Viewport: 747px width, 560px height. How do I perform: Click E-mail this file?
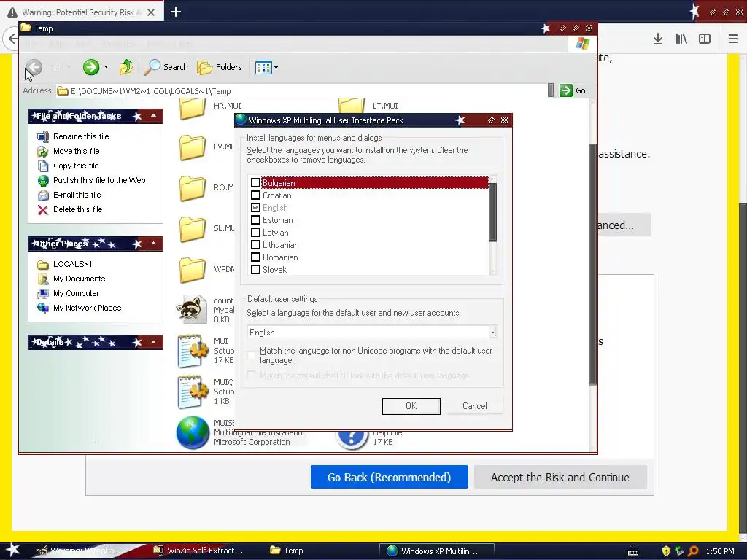click(77, 195)
